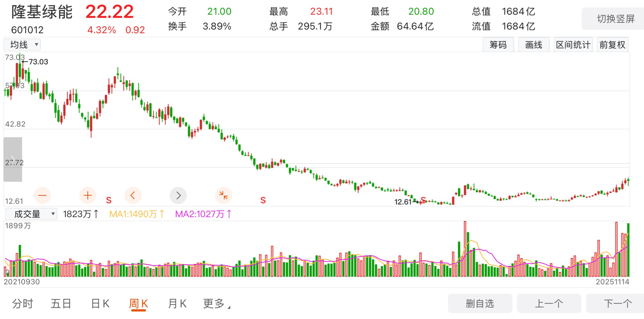
Task: Click the MA2:1027万 indicator label
Action: 204,214
